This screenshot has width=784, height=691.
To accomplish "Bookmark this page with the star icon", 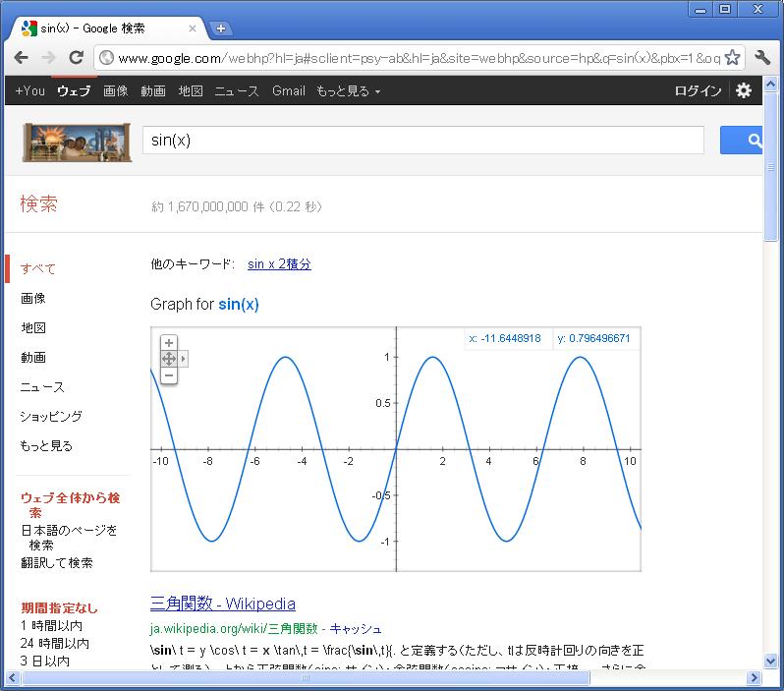I will pos(732,57).
